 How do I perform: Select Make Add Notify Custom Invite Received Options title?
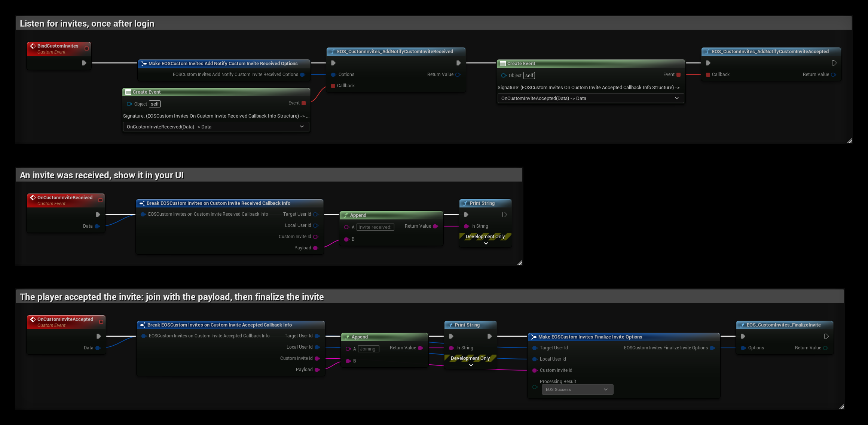tap(223, 64)
